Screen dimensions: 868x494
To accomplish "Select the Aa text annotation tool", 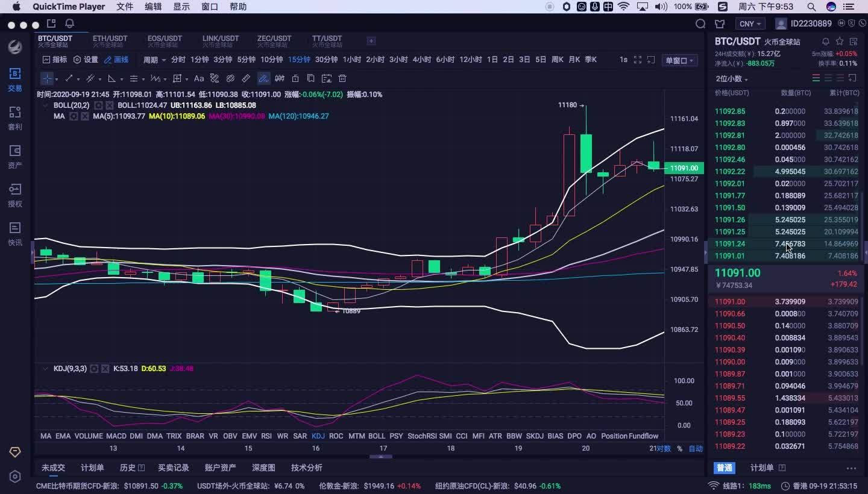I will pos(199,78).
